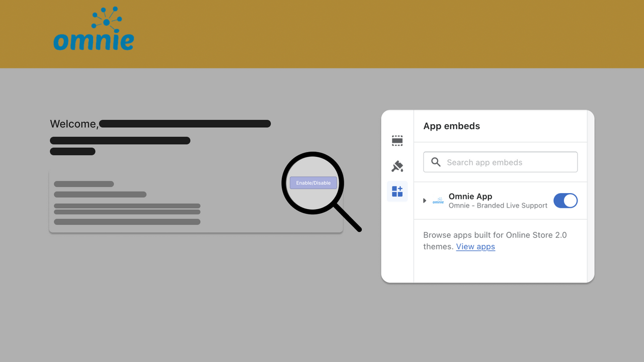This screenshot has height=362, width=644.
Task: Click the Enable/Disable button
Action: point(313,183)
